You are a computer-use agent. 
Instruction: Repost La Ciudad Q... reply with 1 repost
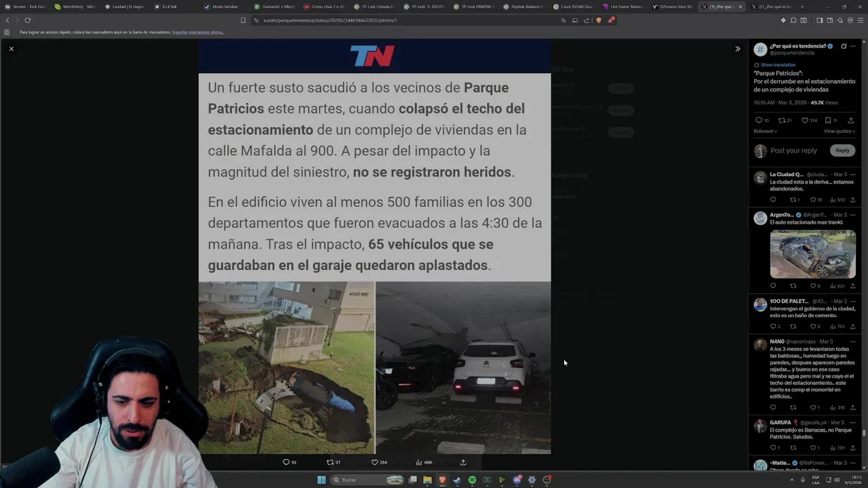[793, 200]
